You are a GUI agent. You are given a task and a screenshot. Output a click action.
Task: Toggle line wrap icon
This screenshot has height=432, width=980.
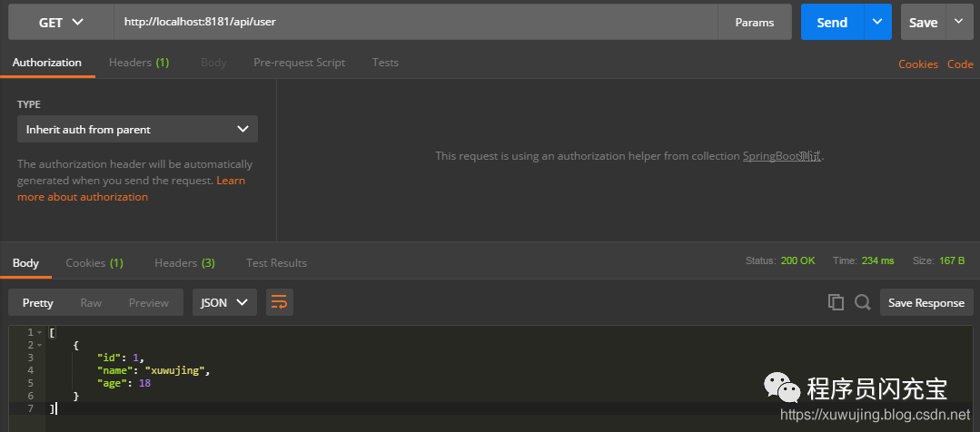(280, 303)
